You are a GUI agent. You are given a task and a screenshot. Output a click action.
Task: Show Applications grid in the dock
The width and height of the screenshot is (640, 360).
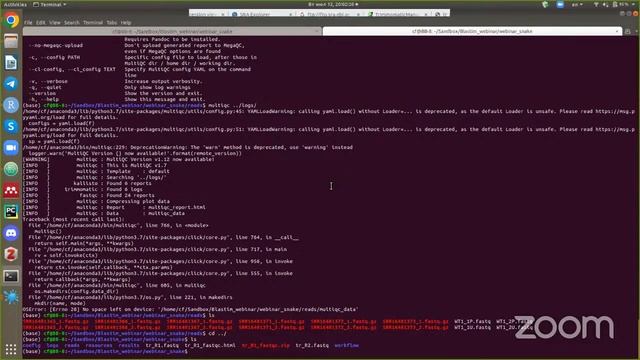[x=11, y=349]
